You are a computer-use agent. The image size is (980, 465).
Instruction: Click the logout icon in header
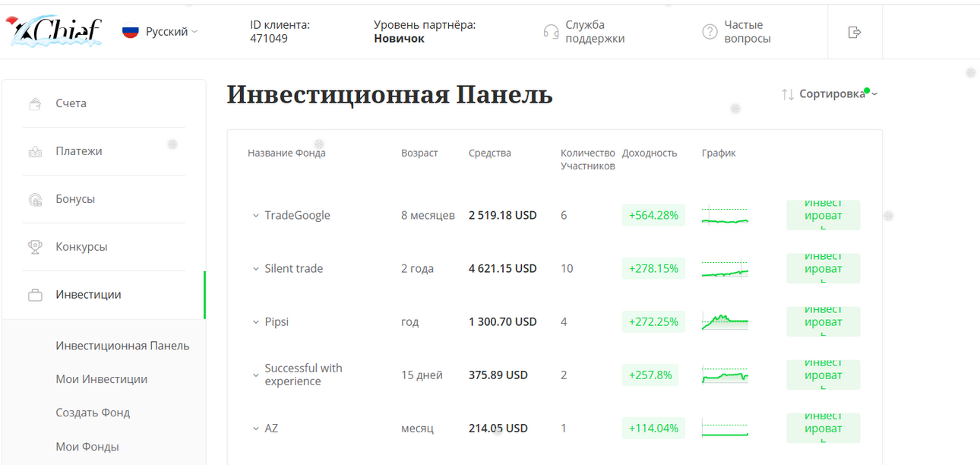click(855, 32)
